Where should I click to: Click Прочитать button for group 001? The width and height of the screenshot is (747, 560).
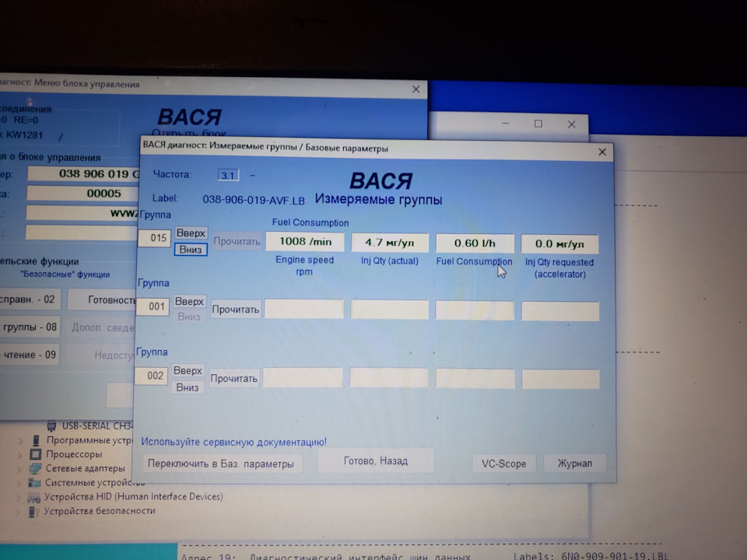[x=235, y=310]
